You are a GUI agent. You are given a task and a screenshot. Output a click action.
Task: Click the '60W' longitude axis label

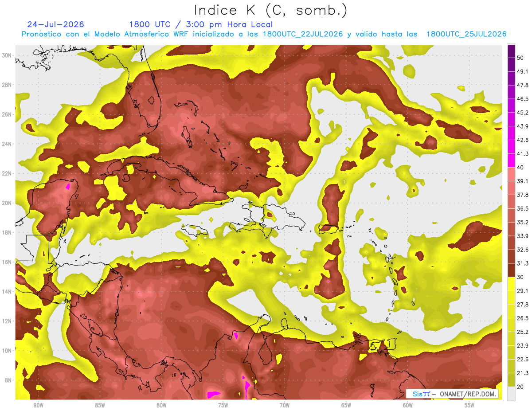coord(408,406)
